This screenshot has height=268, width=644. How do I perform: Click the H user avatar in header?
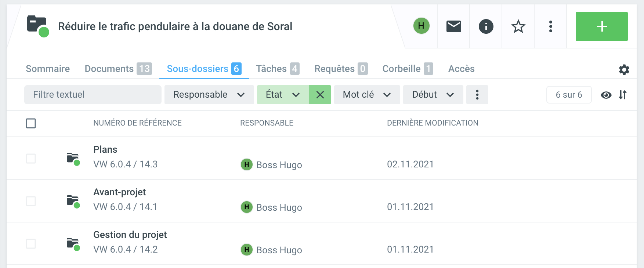tap(421, 26)
